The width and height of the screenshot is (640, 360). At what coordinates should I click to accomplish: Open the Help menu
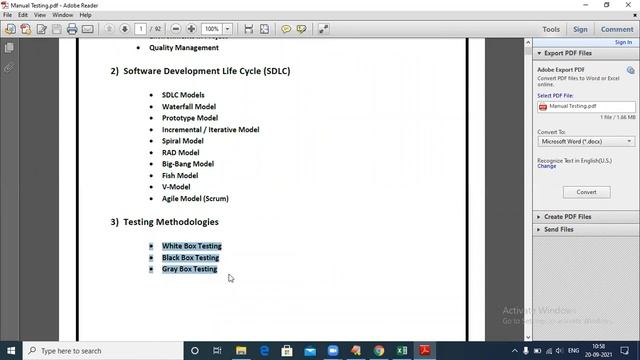[x=85, y=15]
